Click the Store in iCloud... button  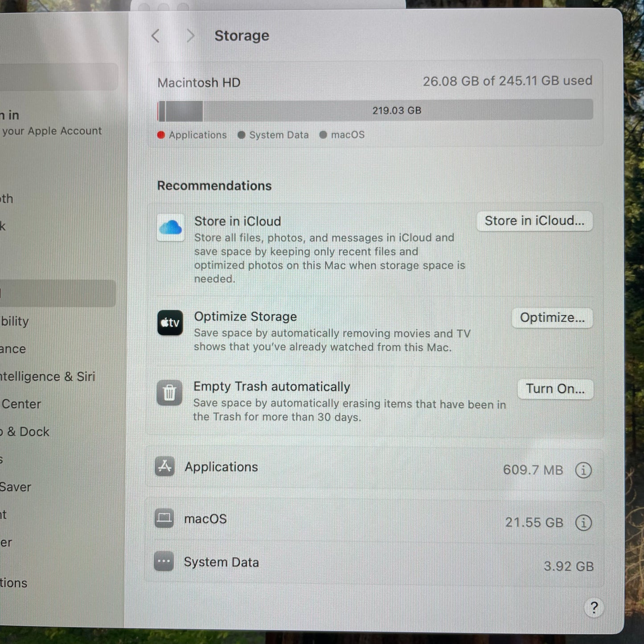[x=534, y=221]
